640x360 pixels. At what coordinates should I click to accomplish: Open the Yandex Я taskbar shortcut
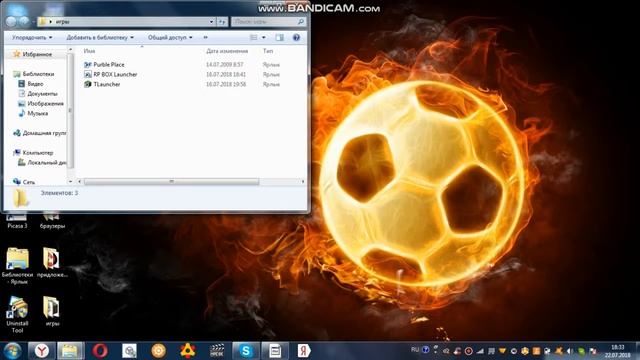[x=304, y=351]
